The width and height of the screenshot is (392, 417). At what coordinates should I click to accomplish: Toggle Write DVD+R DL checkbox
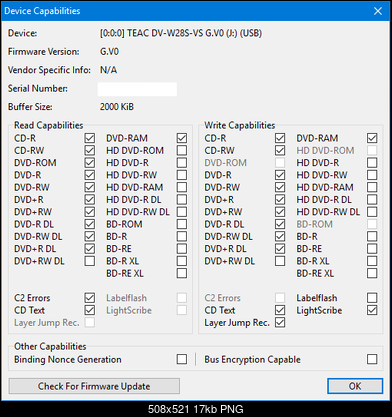280,249
